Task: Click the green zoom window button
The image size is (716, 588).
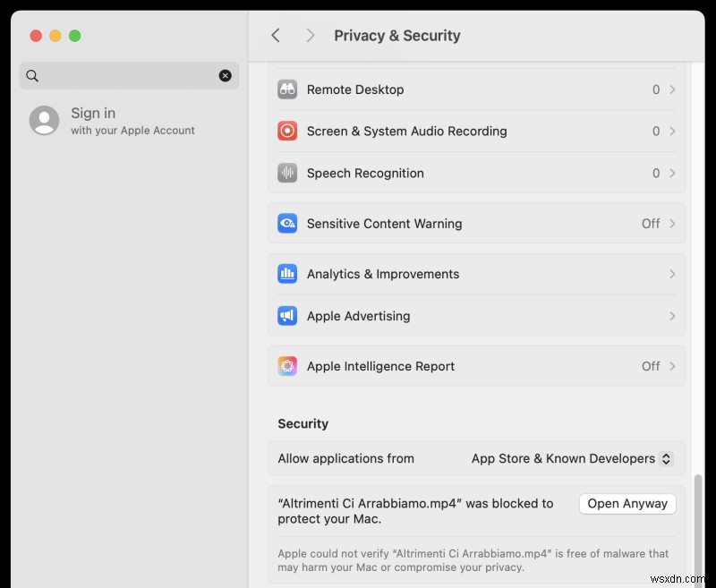Action: [75, 36]
